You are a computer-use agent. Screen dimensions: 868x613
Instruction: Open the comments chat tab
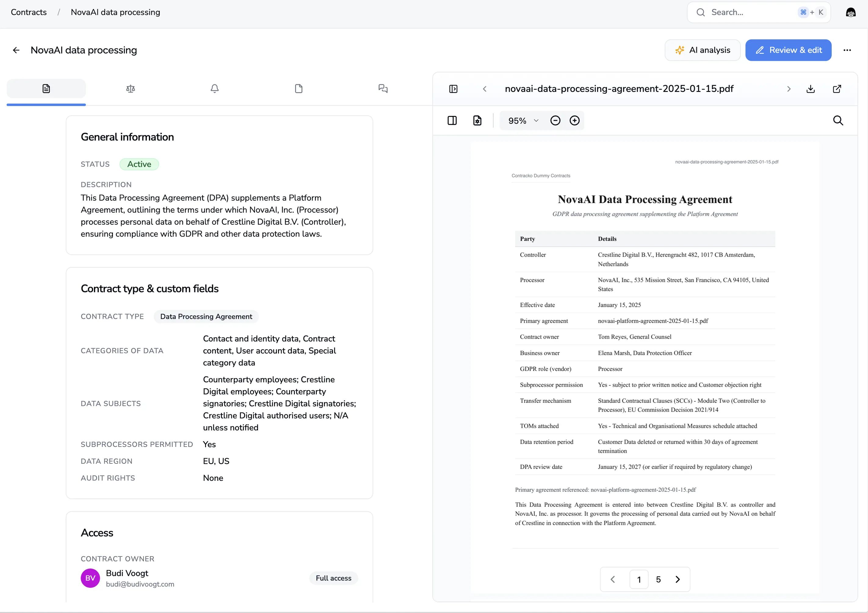click(x=383, y=89)
